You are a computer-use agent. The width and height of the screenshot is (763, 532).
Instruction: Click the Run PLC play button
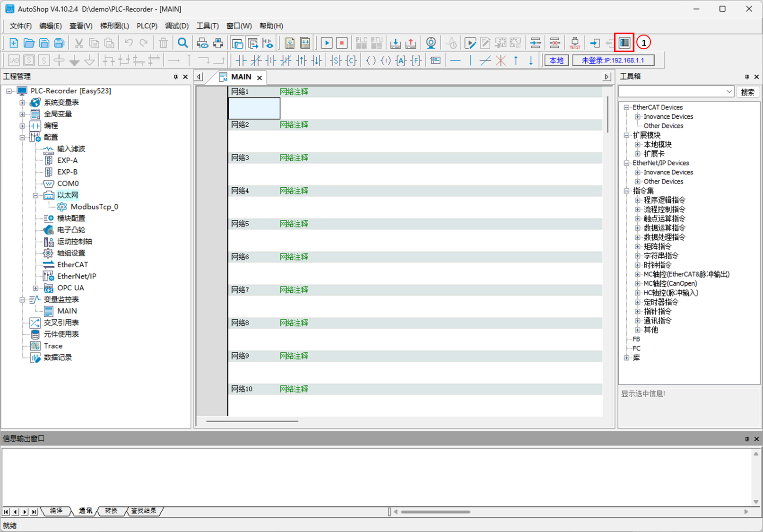click(x=326, y=43)
